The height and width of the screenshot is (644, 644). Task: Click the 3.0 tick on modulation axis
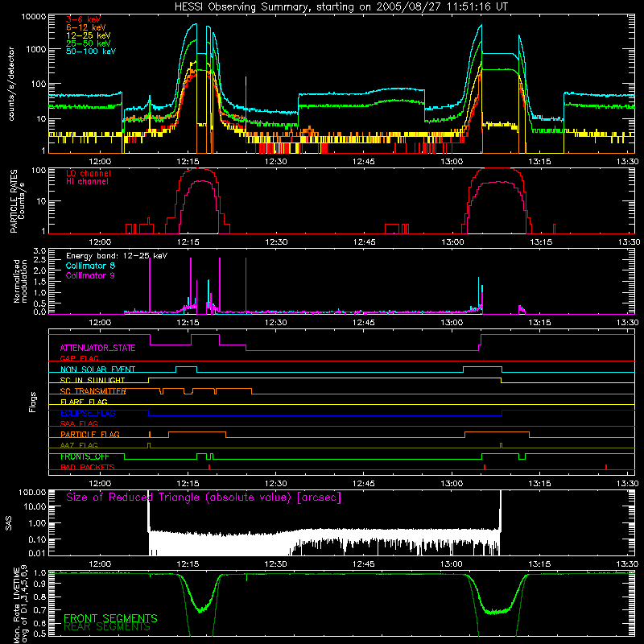[39, 251]
